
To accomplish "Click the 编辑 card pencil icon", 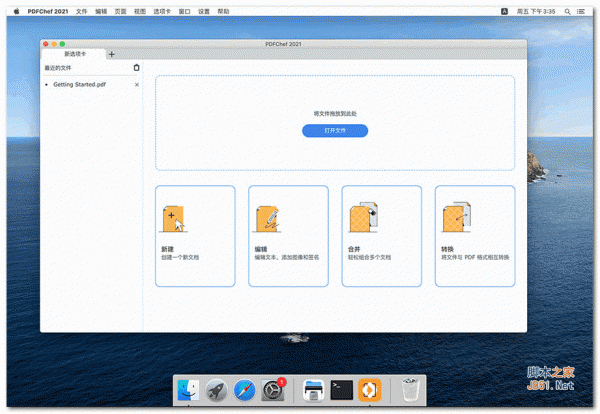I will coord(267,219).
